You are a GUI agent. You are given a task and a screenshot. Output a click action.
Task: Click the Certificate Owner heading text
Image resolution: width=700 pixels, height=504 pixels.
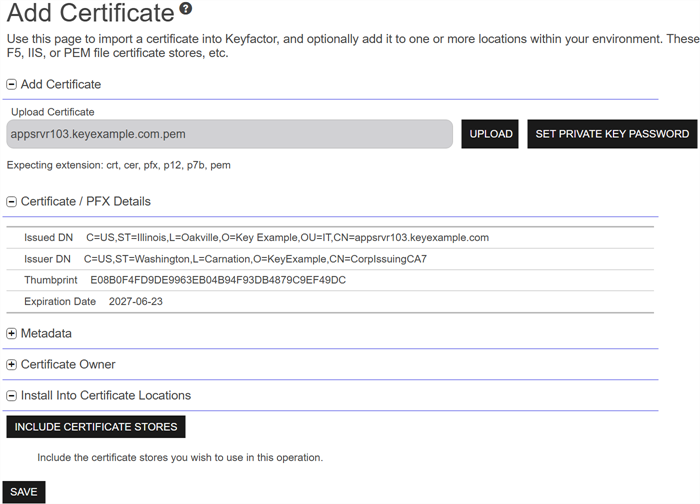[68, 365]
